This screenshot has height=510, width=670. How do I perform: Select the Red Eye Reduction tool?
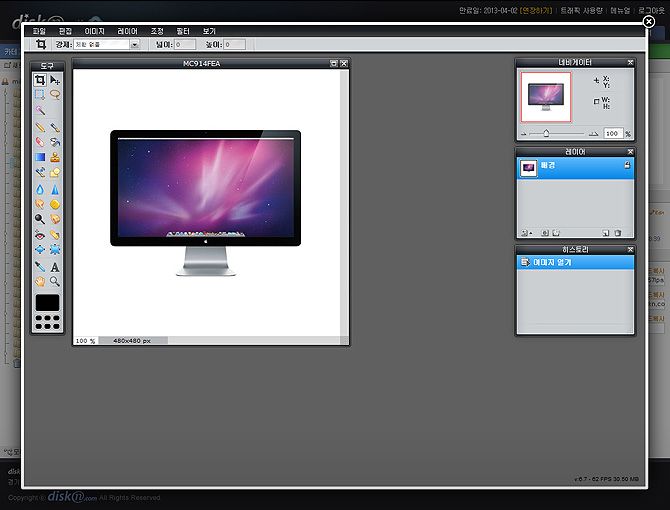[40, 235]
